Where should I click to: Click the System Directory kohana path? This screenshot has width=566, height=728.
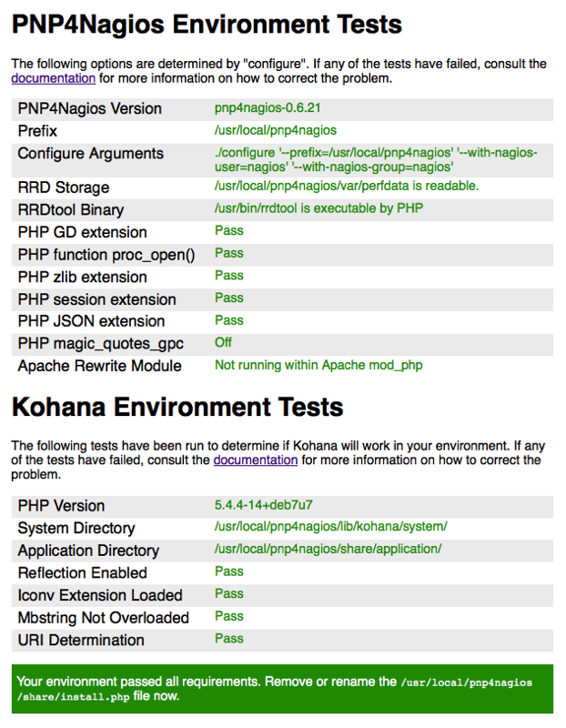330,528
